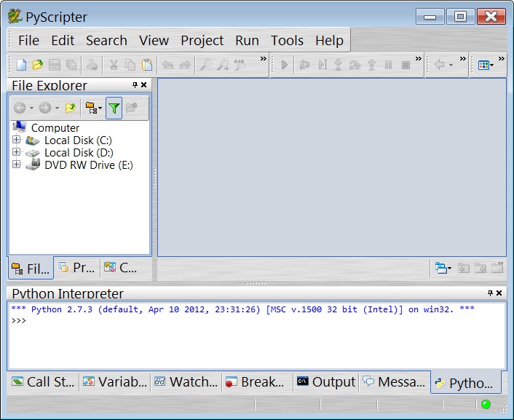514x420 pixels.
Task: Switch to the Project Explorer tab
Action: coord(77,268)
